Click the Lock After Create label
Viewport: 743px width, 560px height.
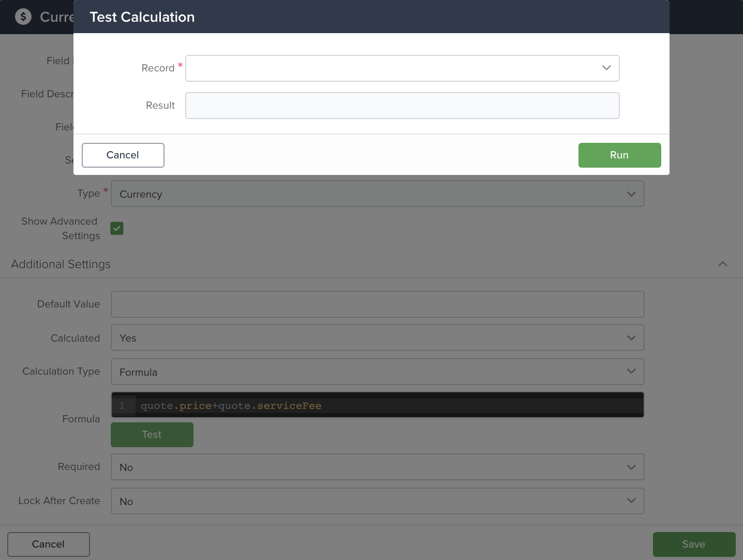click(x=59, y=500)
